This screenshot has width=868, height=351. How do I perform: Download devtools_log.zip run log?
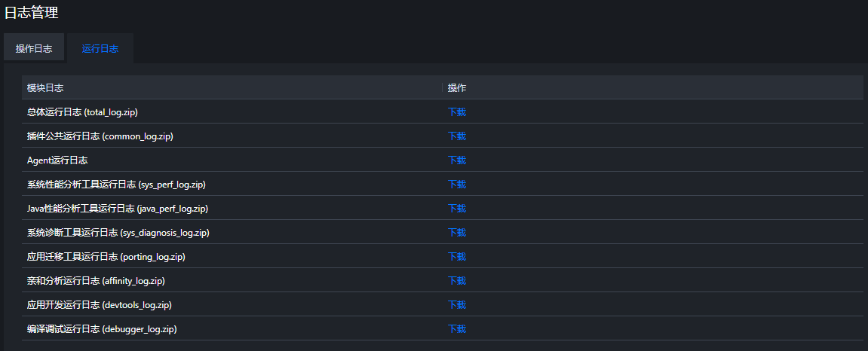(x=457, y=304)
